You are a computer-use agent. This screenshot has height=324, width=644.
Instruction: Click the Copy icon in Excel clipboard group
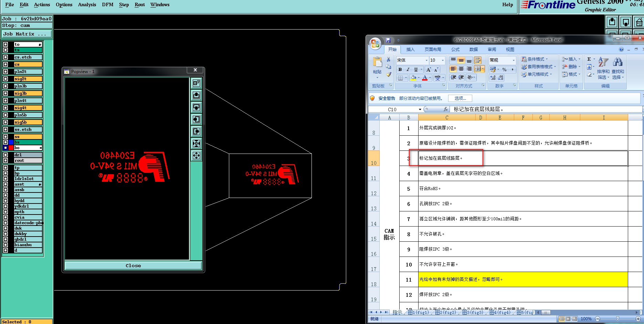tap(388, 67)
